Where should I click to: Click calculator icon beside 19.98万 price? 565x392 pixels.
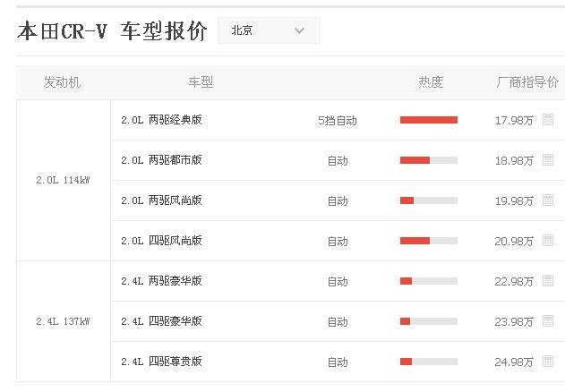point(548,200)
